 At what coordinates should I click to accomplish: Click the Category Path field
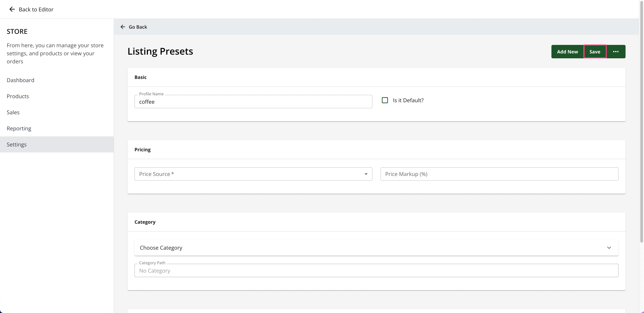click(x=376, y=270)
